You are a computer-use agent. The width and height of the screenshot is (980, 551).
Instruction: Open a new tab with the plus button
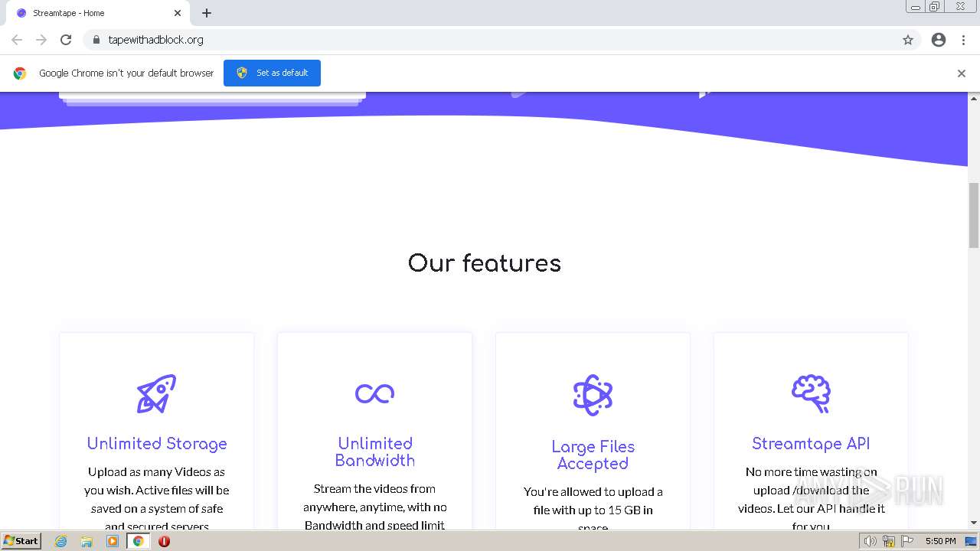207,13
